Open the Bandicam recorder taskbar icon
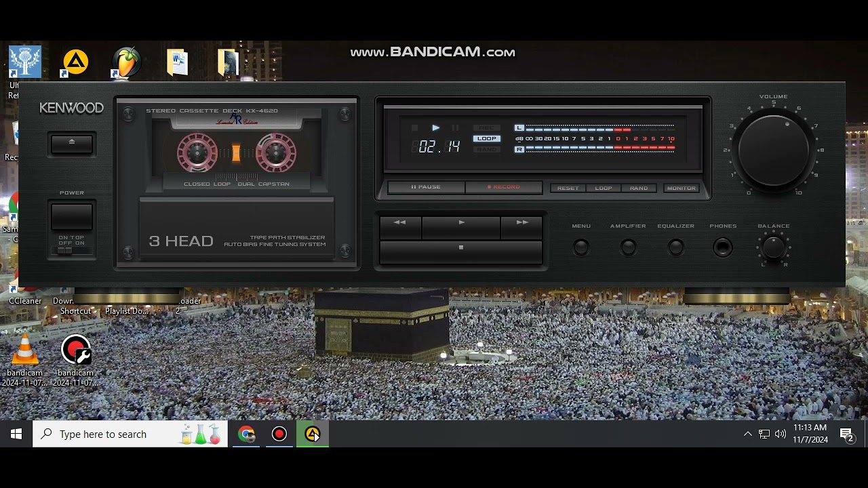868x488 pixels. point(279,434)
